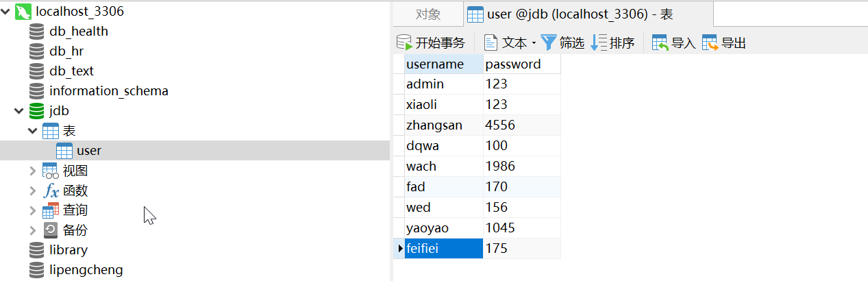Viewport: 868px width, 281px height.
Task: Click the begin transaction (开始事务) icon
Action: pyautogui.click(x=404, y=43)
